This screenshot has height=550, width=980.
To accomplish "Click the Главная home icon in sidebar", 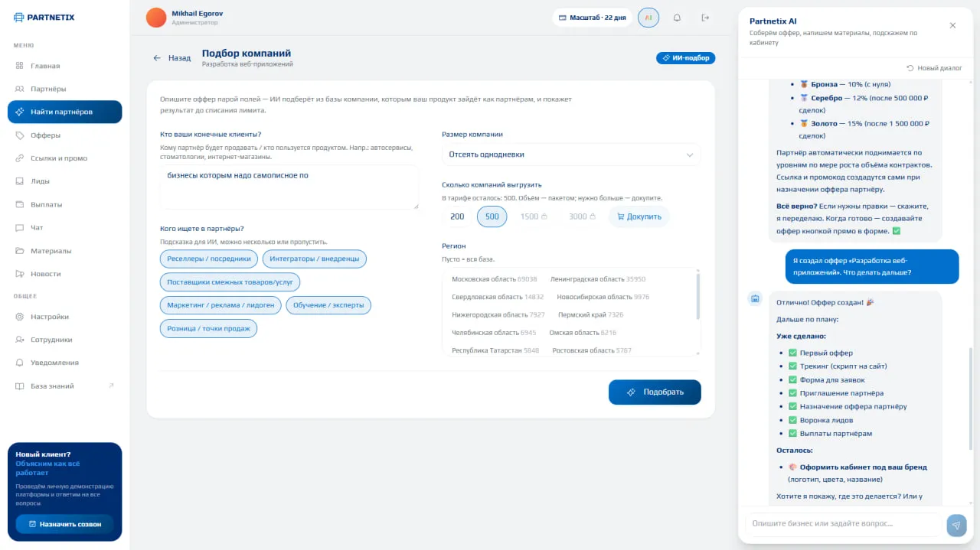I will click(x=20, y=66).
